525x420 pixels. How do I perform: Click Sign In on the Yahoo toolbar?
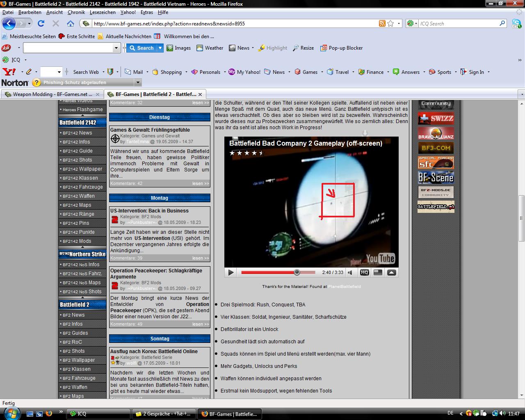tap(472, 72)
